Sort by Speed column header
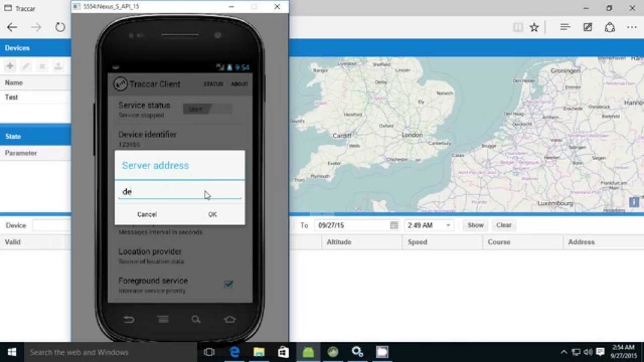 click(x=443, y=242)
